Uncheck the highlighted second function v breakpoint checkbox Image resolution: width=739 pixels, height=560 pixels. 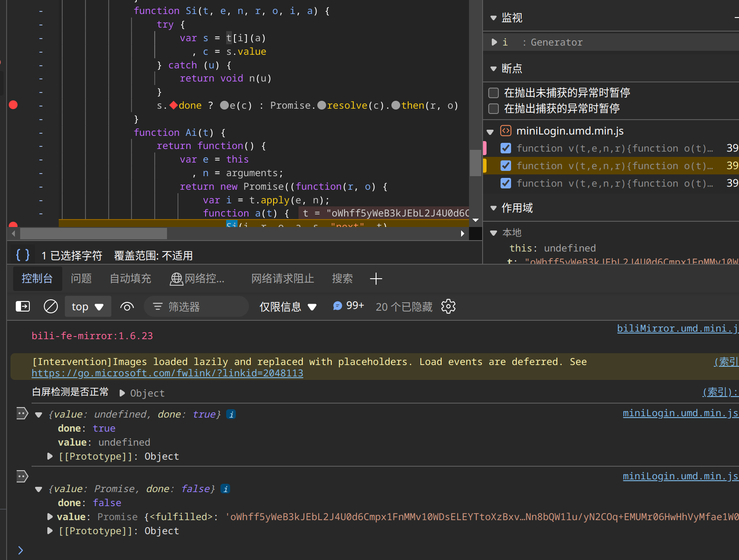pos(506,166)
